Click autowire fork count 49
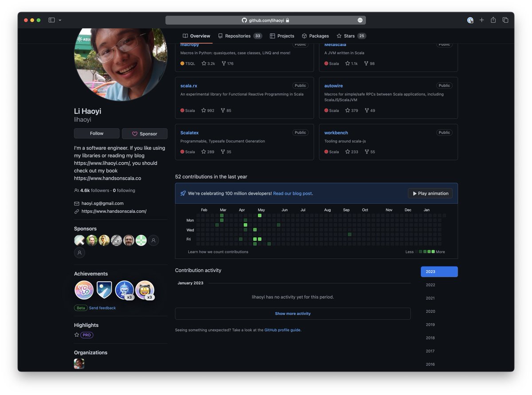Viewport: 532px width, 395px height. tap(370, 110)
